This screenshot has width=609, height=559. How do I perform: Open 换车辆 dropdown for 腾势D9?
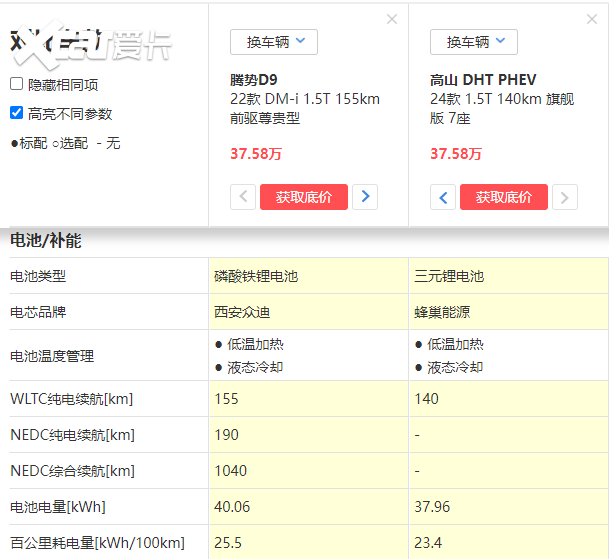(x=274, y=42)
